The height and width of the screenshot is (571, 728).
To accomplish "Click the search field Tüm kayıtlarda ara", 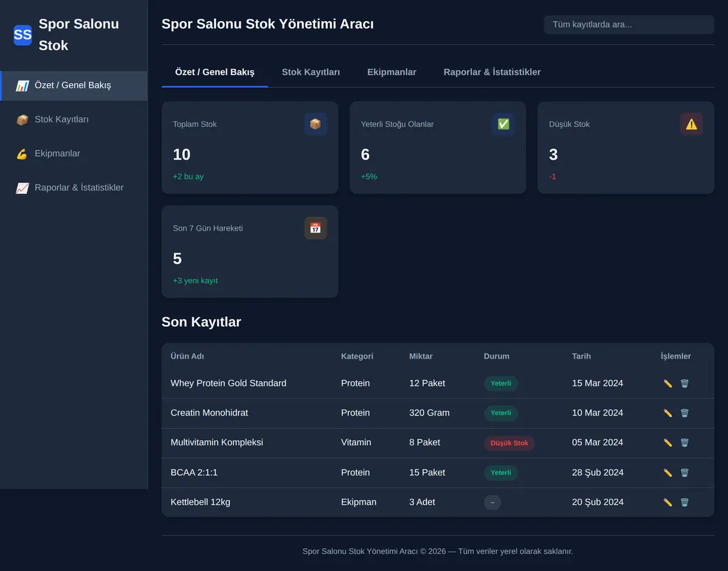I will [629, 25].
